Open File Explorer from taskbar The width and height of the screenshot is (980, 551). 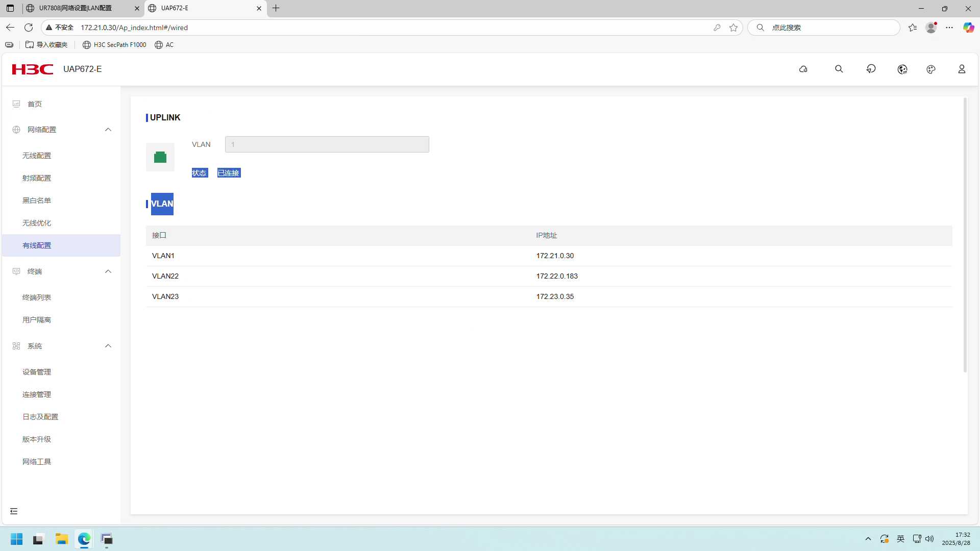click(x=62, y=539)
